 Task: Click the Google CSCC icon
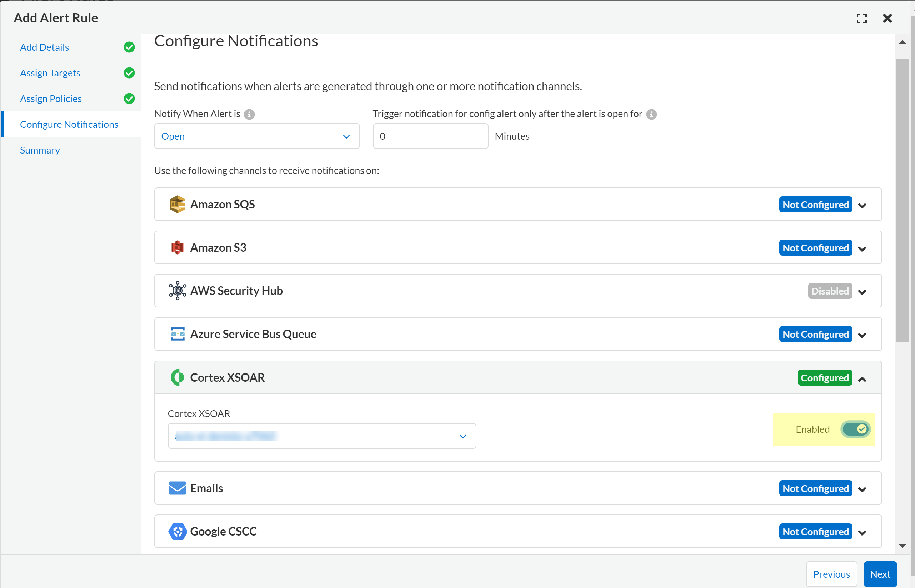pyautogui.click(x=177, y=531)
